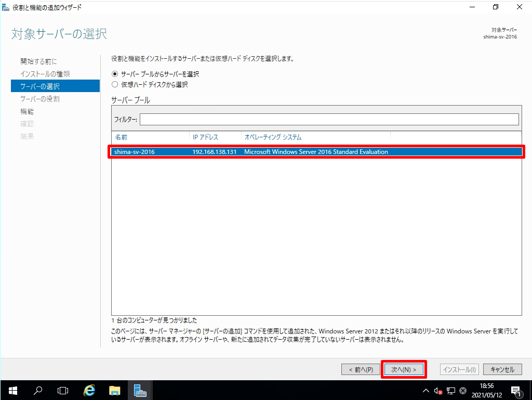Open サーバーの役割 wizard step
This screenshot has height=400, width=532.
pyautogui.click(x=40, y=99)
